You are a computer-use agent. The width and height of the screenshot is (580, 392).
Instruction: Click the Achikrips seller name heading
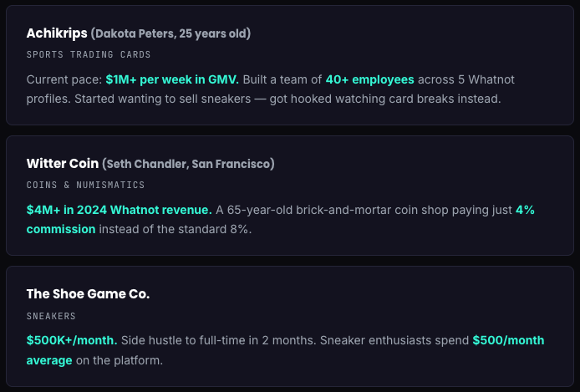56,33
